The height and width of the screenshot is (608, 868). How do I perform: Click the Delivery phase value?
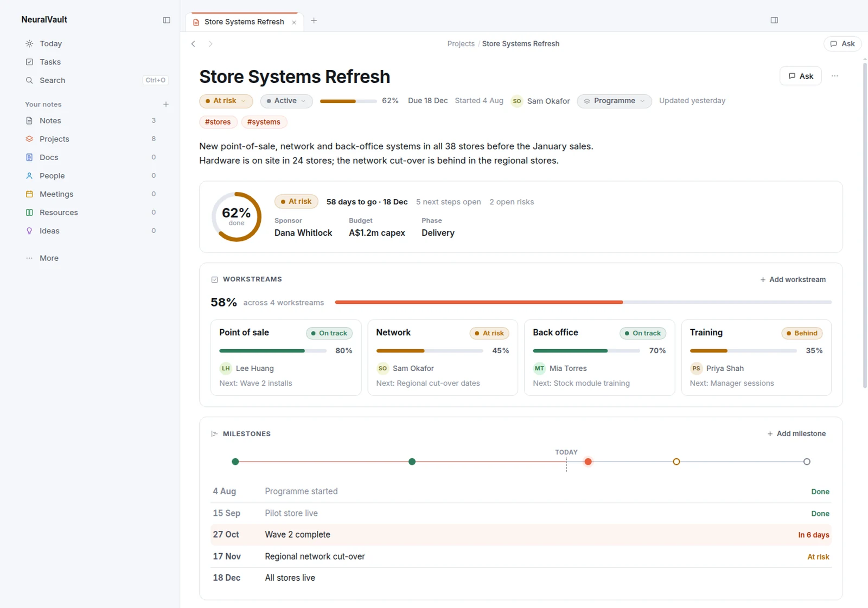tap(438, 233)
